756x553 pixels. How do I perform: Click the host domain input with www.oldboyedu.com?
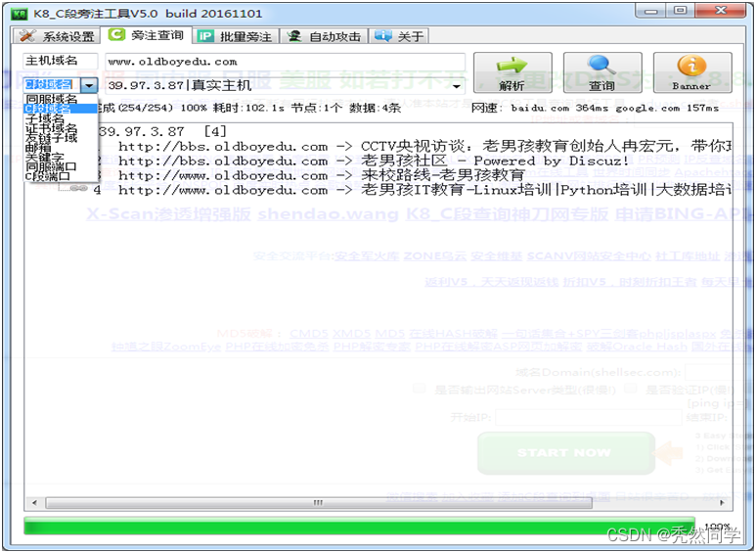tap(285, 62)
